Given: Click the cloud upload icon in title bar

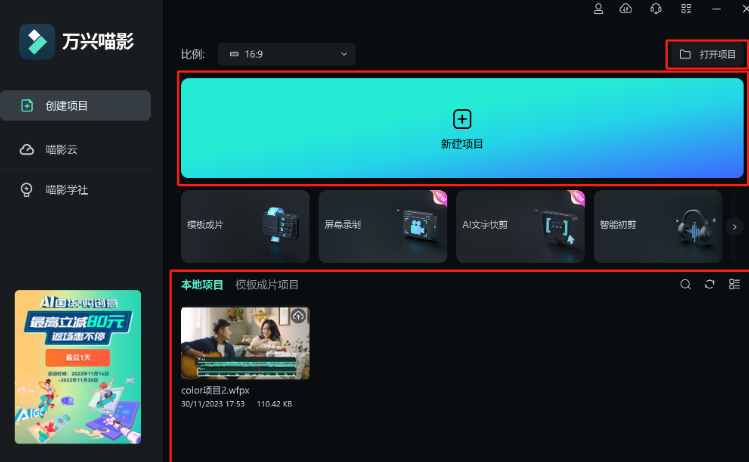Looking at the screenshot, I should point(626,9).
